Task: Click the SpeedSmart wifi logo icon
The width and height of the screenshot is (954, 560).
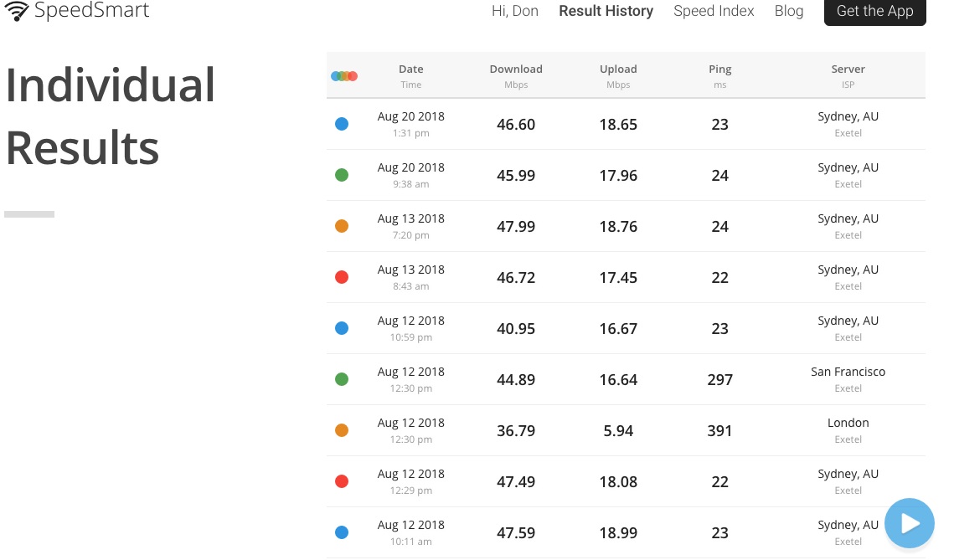Action: (x=16, y=11)
